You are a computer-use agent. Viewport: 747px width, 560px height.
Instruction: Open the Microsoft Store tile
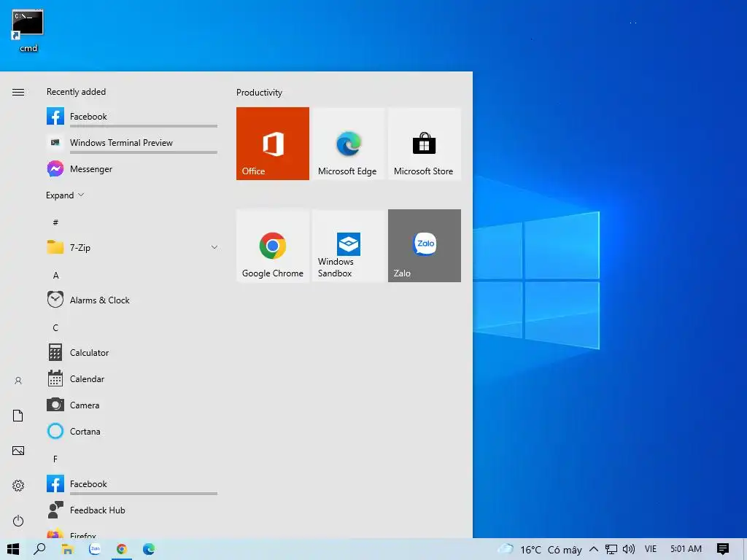(x=424, y=144)
